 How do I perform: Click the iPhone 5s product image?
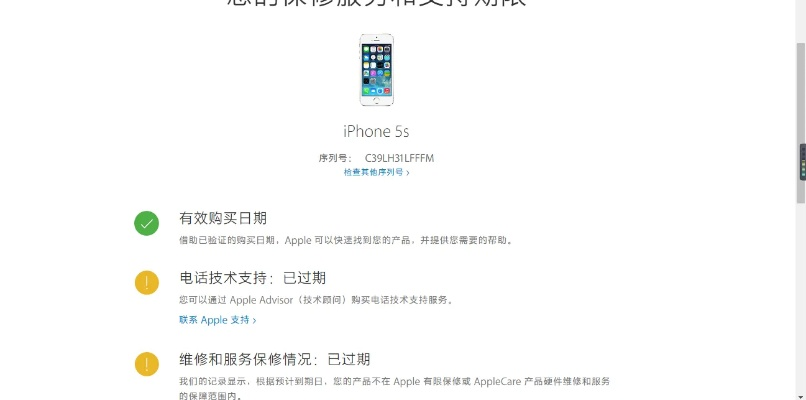376,70
